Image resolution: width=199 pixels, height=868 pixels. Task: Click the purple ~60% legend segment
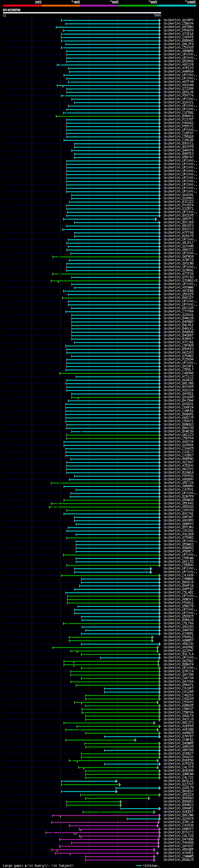99,5
